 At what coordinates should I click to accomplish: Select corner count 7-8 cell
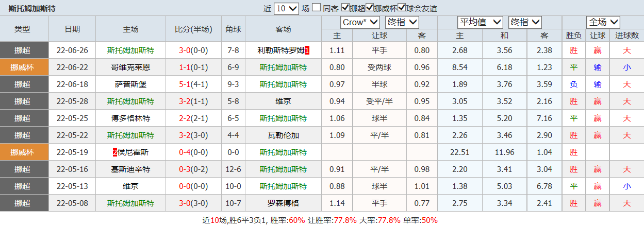pyautogui.click(x=233, y=50)
